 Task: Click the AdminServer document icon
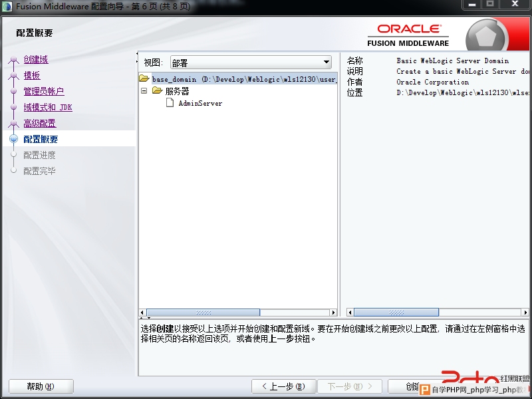point(170,102)
